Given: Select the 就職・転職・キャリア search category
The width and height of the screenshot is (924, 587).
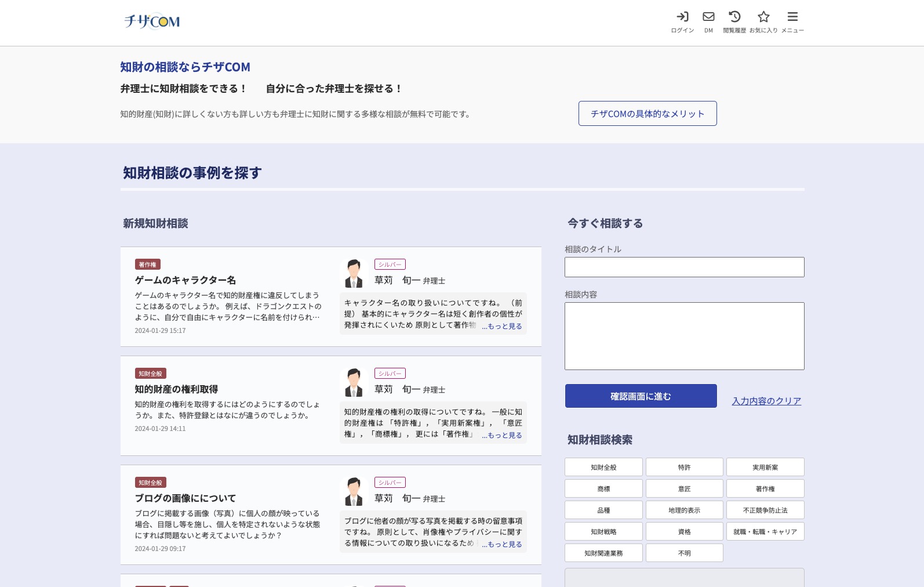Looking at the screenshot, I should (x=765, y=532).
